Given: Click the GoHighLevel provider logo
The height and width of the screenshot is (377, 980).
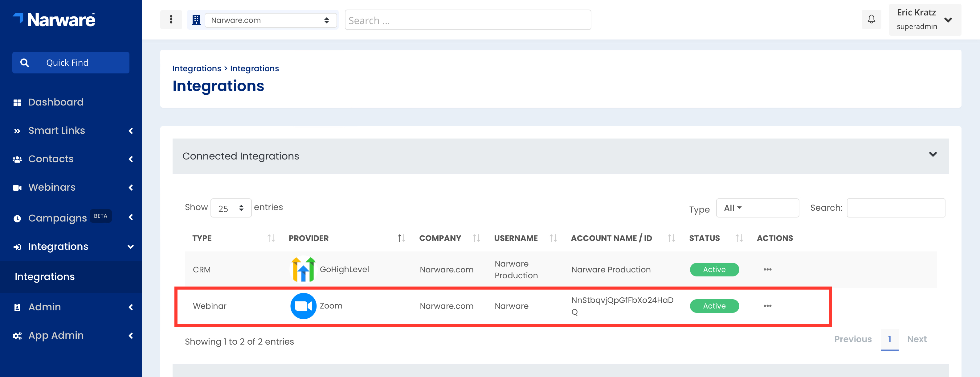Looking at the screenshot, I should (x=303, y=269).
